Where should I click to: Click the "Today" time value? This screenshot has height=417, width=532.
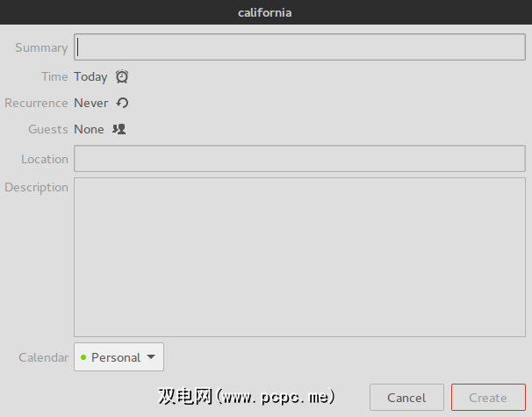[x=90, y=77]
